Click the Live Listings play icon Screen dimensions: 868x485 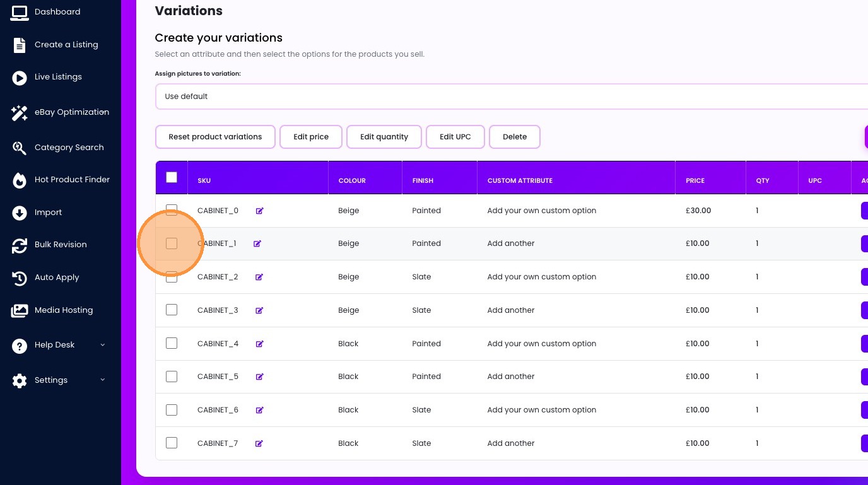point(20,78)
